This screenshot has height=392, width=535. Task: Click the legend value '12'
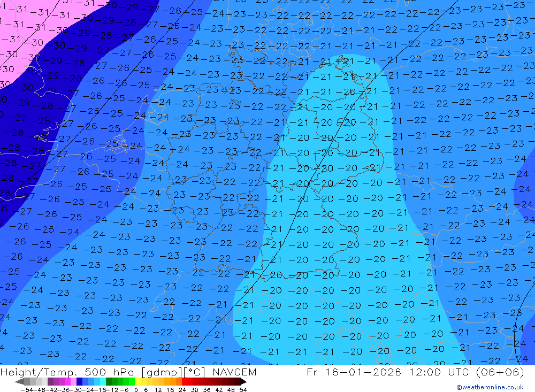[x=158, y=390]
